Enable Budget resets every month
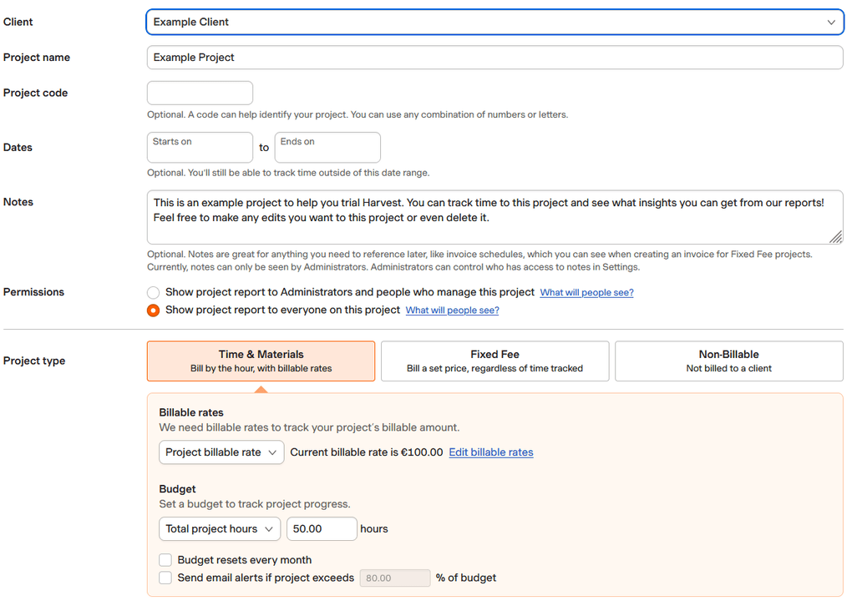 (x=165, y=559)
